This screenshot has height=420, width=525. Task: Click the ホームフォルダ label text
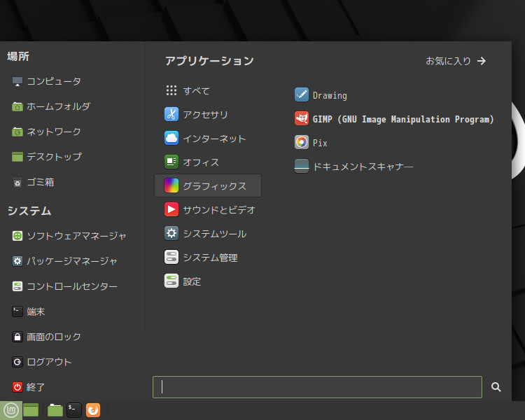58,106
